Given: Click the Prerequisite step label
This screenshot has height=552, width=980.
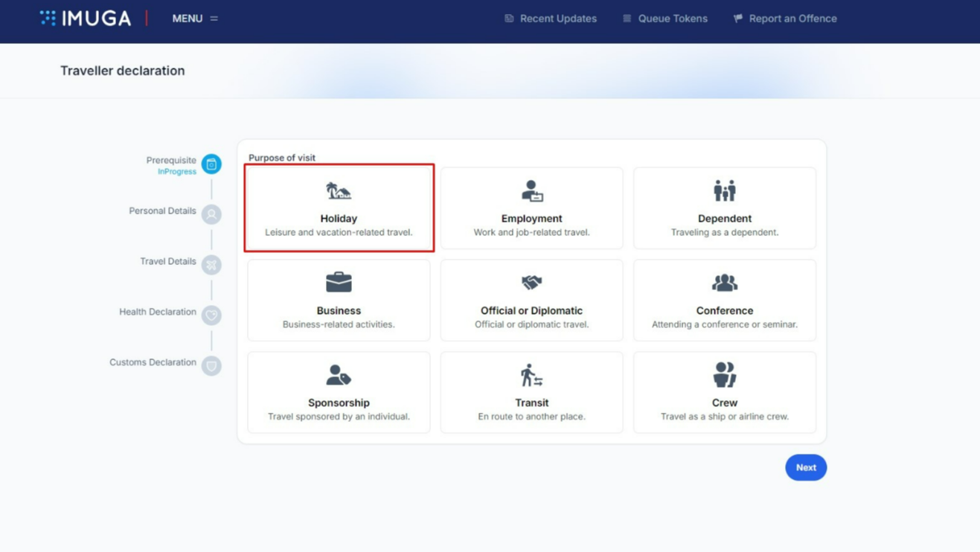Looking at the screenshot, I should [171, 160].
